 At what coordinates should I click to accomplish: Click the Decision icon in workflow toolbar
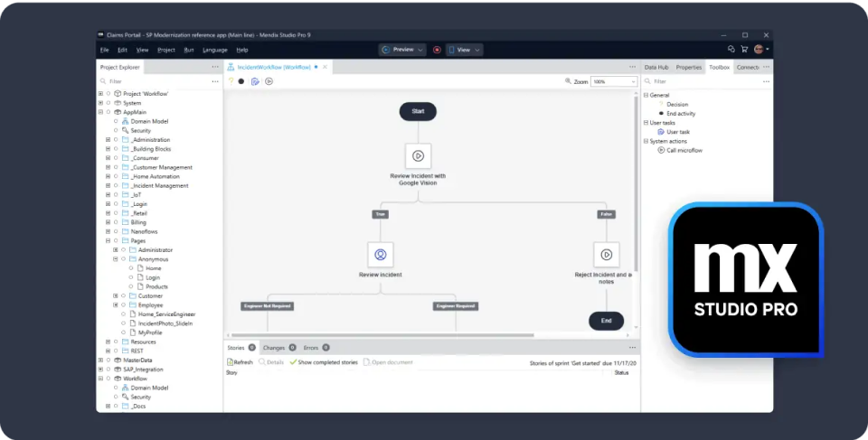(231, 81)
